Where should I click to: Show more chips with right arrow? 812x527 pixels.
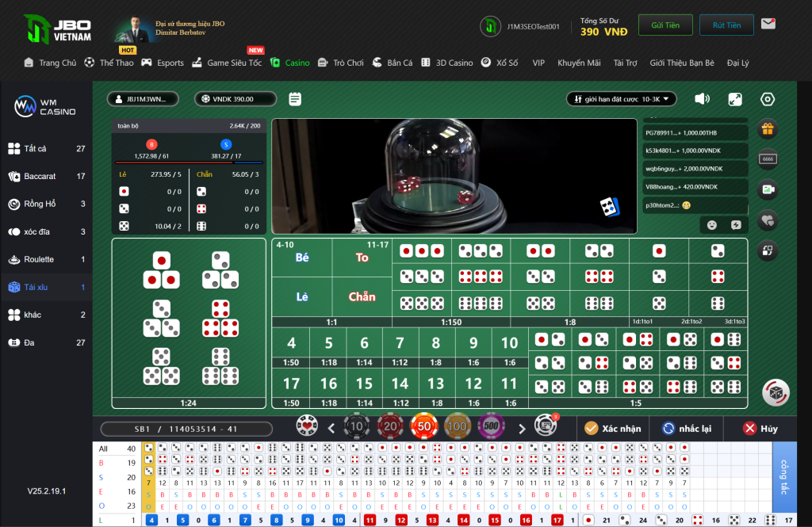(522, 428)
